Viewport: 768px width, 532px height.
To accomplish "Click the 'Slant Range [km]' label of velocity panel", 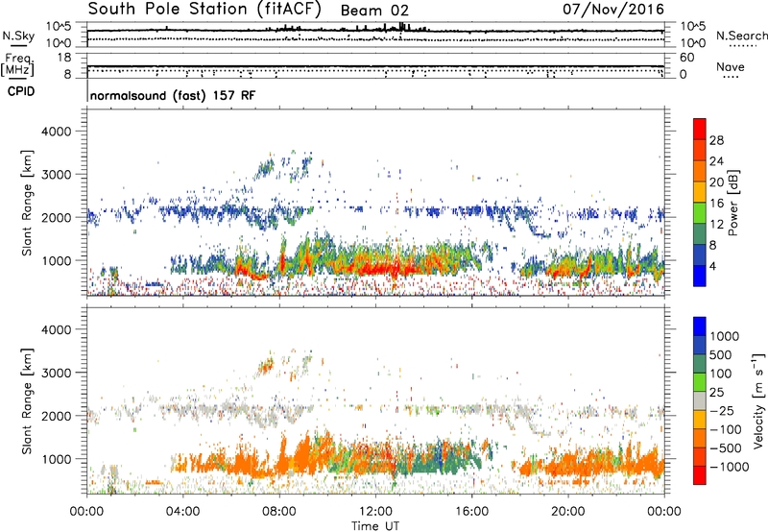I will (x=27, y=400).
